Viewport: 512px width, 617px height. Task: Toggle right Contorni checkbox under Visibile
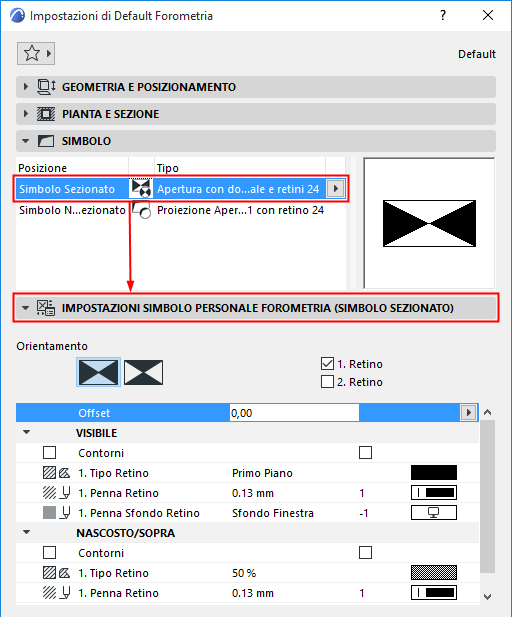coord(365,453)
